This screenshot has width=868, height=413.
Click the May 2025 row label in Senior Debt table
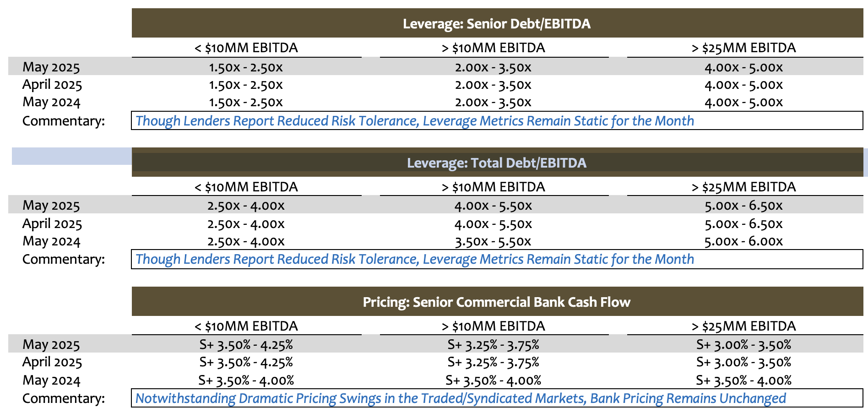51,67
